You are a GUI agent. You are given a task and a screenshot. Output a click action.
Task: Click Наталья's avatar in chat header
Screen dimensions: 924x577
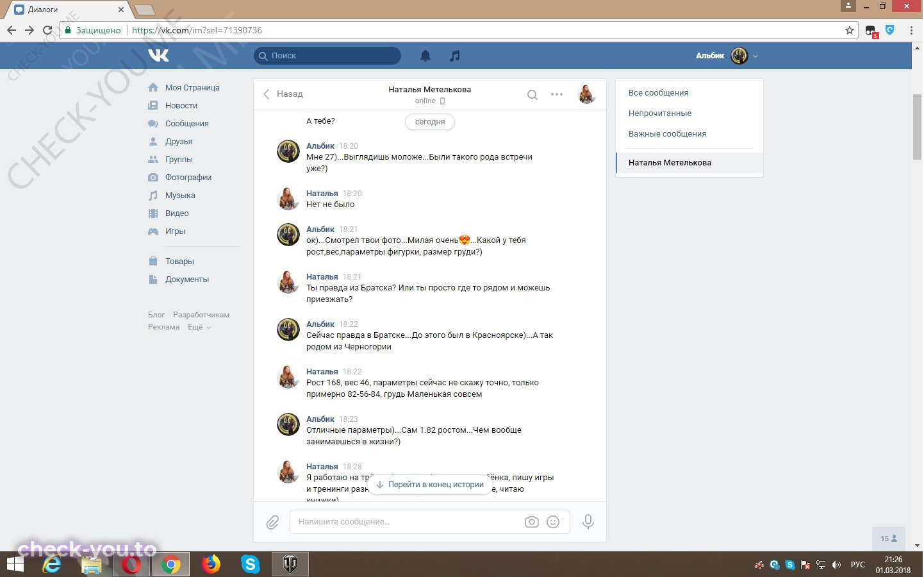[x=587, y=94]
